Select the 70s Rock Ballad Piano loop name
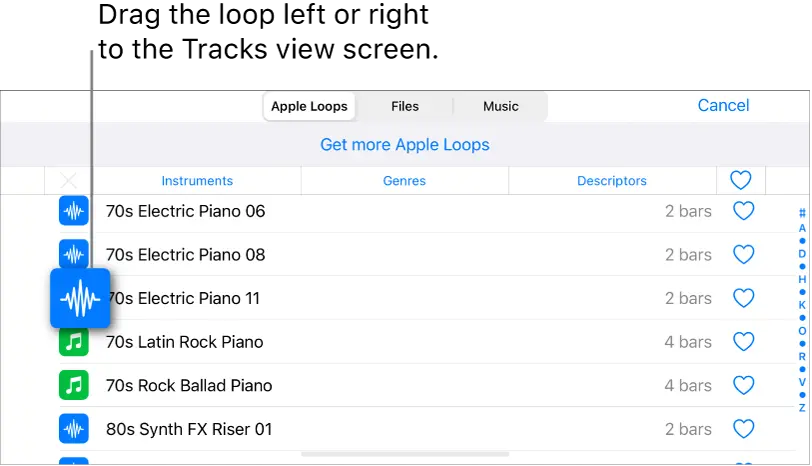The width and height of the screenshot is (812, 466). click(189, 385)
